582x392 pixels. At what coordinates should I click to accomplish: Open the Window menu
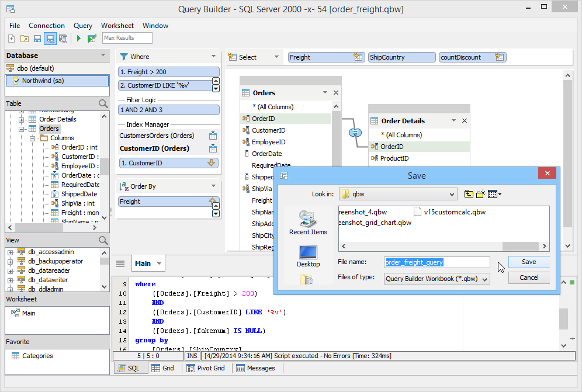[155, 26]
